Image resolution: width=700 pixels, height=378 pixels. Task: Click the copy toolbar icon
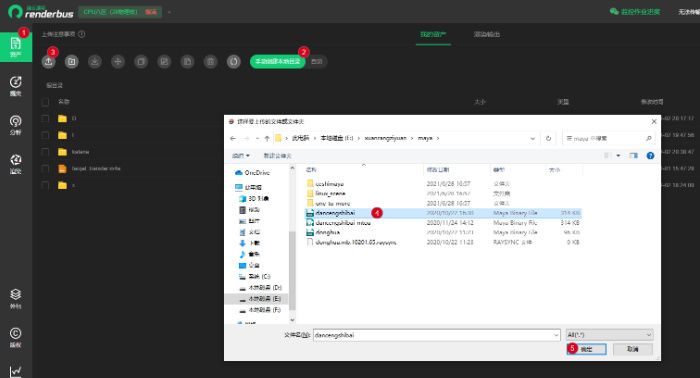[141, 62]
